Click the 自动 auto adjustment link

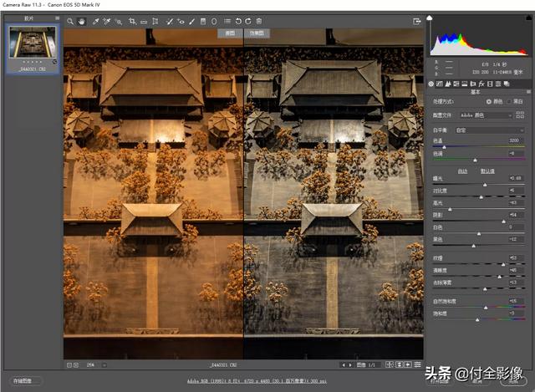pos(461,171)
